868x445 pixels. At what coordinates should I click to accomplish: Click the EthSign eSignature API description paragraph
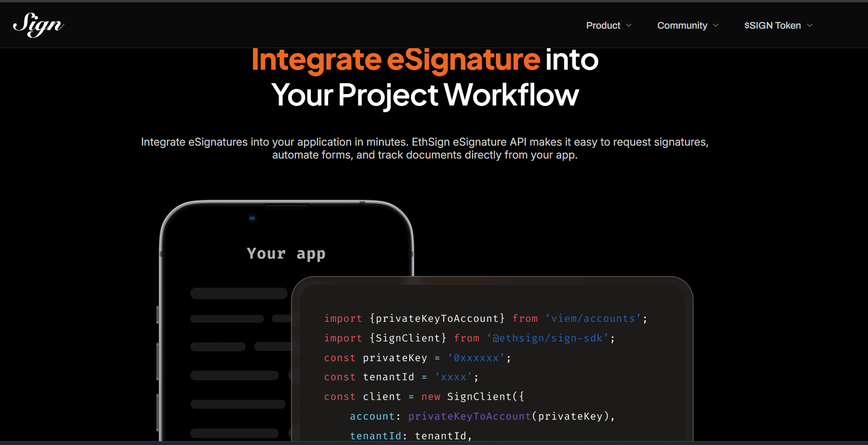pyautogui.click(x=425, y=148)
